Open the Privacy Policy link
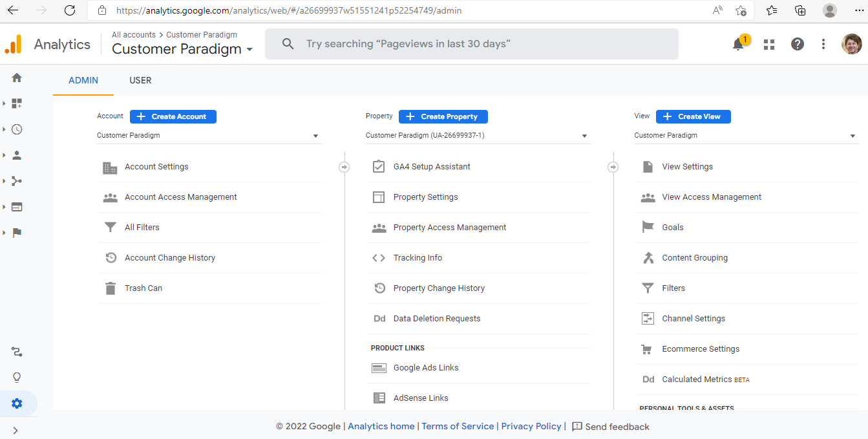 coord(531,427)
